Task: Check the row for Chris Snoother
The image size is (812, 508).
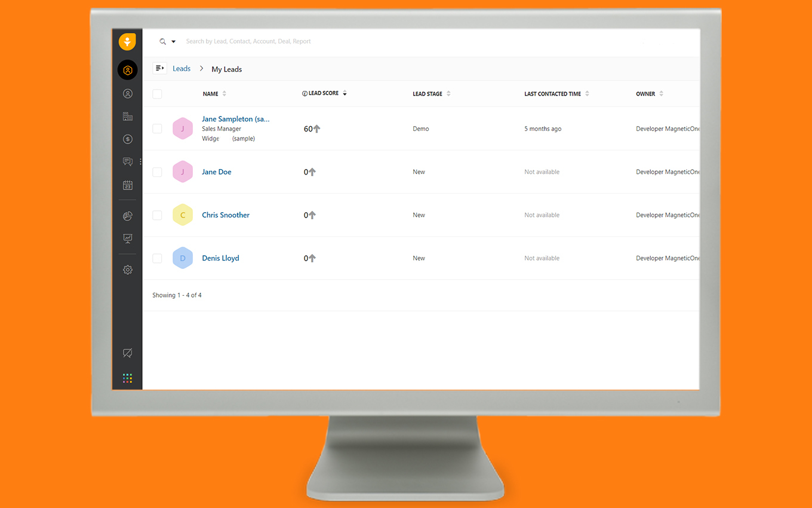Action: (x=157, y=215)
